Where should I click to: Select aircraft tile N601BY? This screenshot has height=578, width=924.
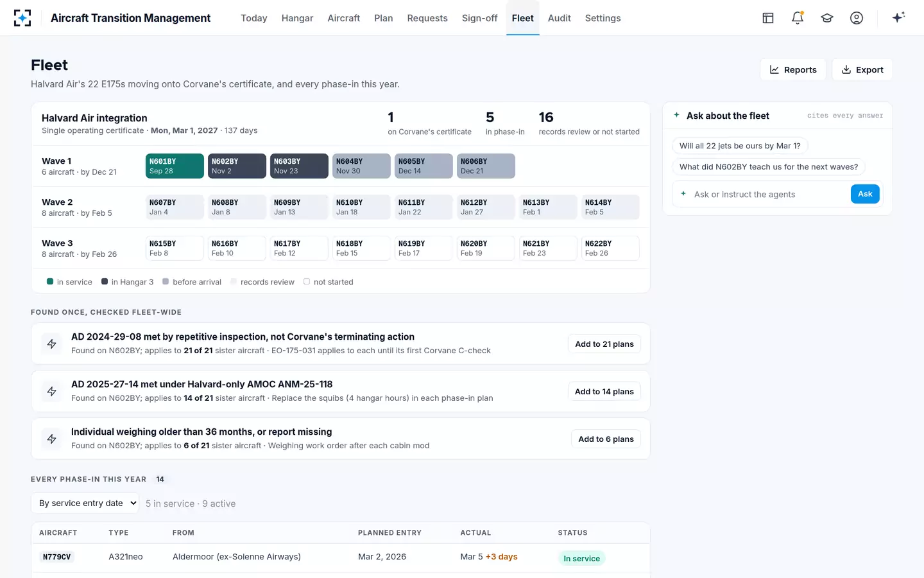pyautogui.click(x=175, y=166)
